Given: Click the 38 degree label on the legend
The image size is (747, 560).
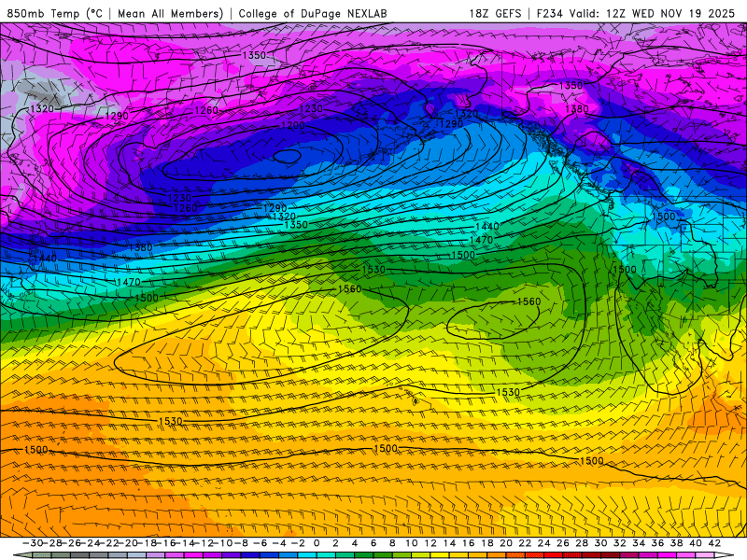Looking at the screenshot, I should pyautogui.click(x=677, y=543).
